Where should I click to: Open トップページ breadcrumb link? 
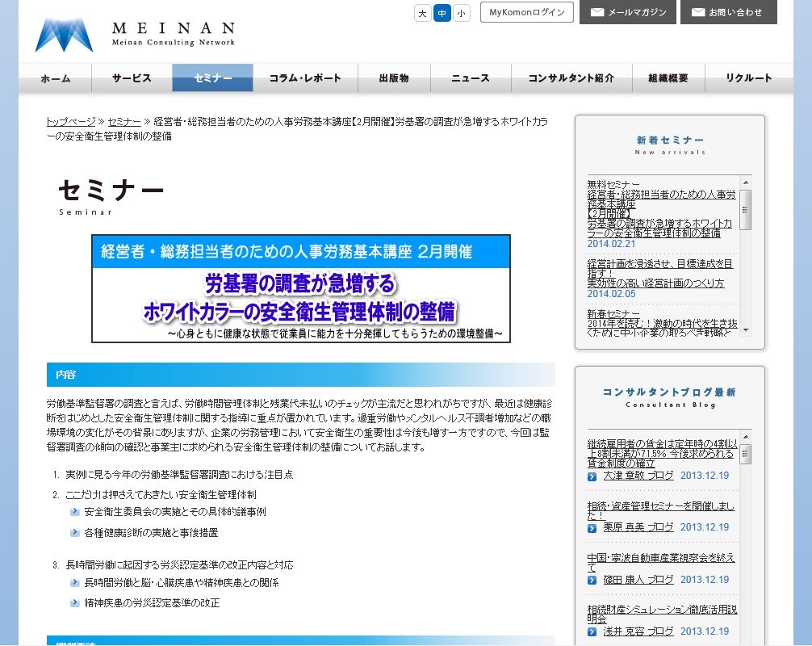click(71, 121)
